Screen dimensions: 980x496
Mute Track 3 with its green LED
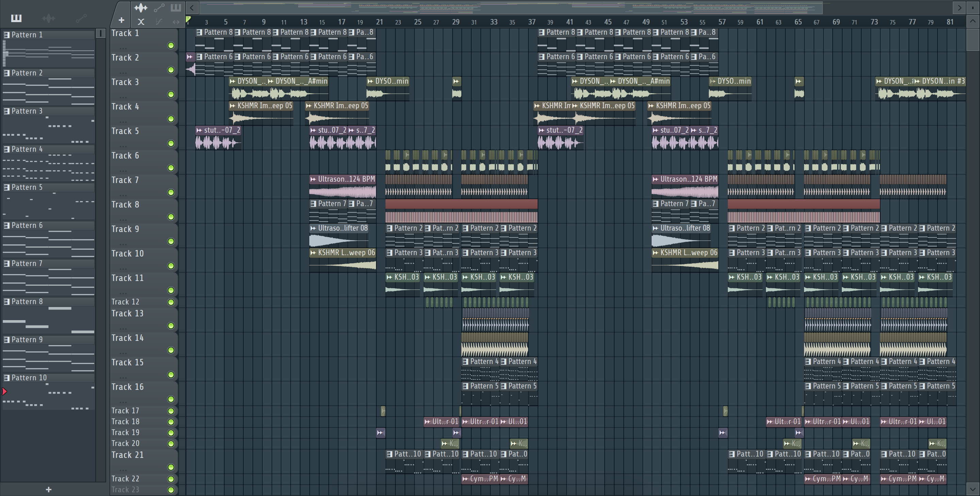pyautogui.click(x=171, y=94)
